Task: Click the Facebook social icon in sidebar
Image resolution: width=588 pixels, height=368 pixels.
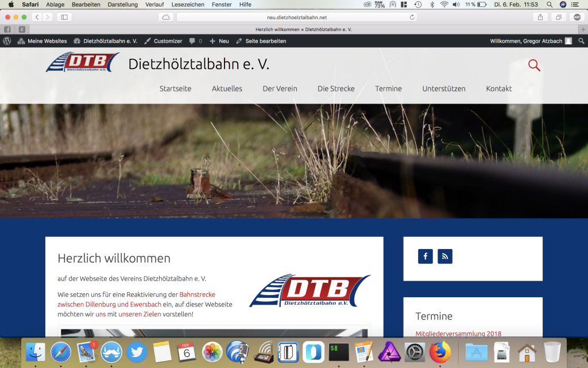Action: tap(425, 256)
